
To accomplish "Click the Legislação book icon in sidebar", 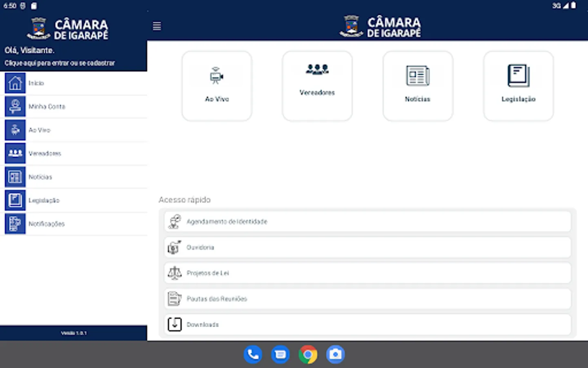I will [x=15, y=200].
